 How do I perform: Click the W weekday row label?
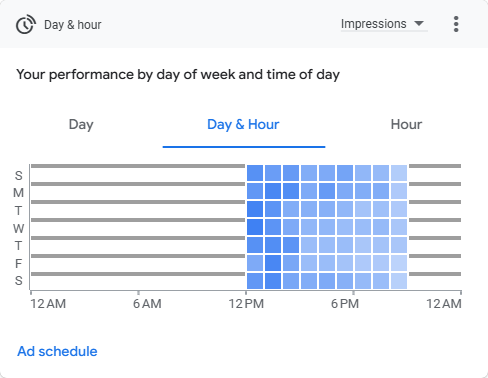(x=18, y=229)
